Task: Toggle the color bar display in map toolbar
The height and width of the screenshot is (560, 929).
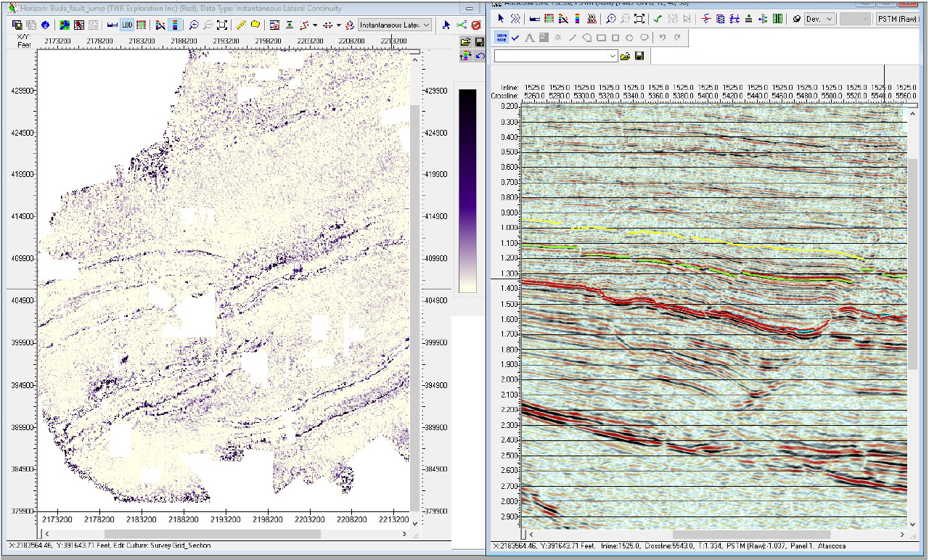Action: coord(175,25)
